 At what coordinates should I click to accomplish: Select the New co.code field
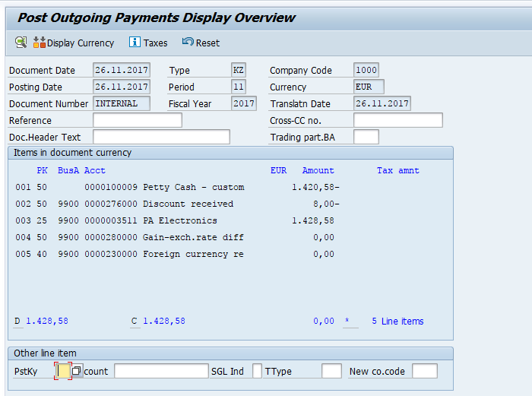425,371
